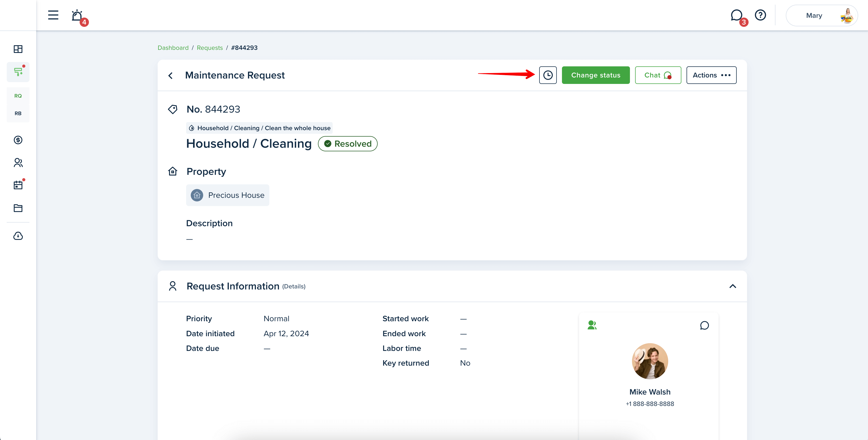Go to Requests breadcrumb link
Viewport: 868px width, 440px height.
click(x=210, y=48)
